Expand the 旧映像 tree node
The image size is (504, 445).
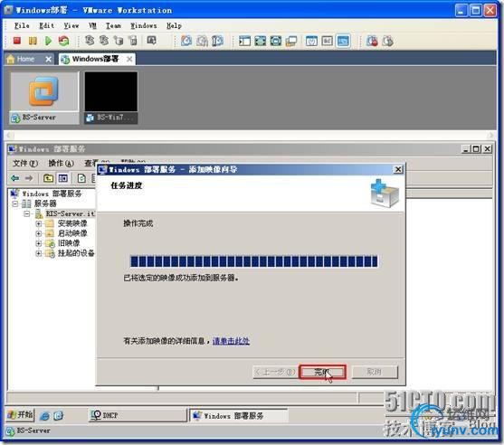click(x=39, y=243)
